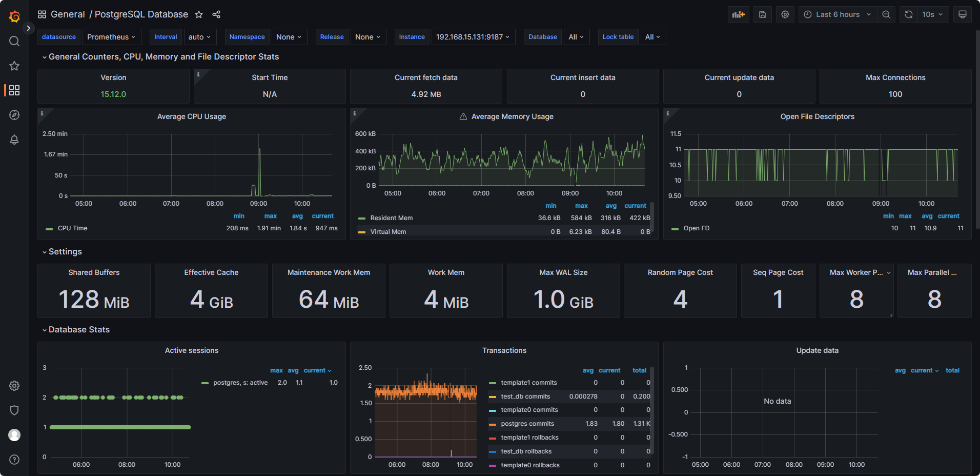The width and height of the screenshot is (980, 476).
Task: Sort Average Memory legend by max column
Action: click(581, 206)
